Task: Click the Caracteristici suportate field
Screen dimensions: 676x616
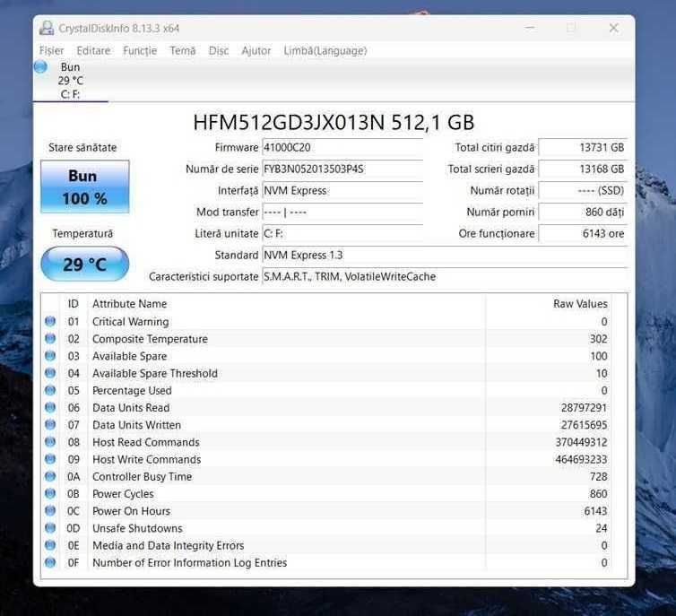Action: point(445,277)
